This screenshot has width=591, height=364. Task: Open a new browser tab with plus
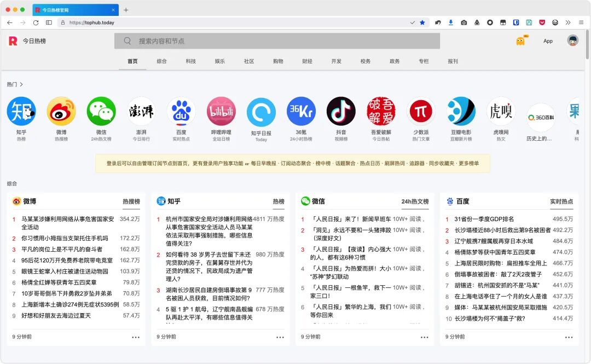126,10
